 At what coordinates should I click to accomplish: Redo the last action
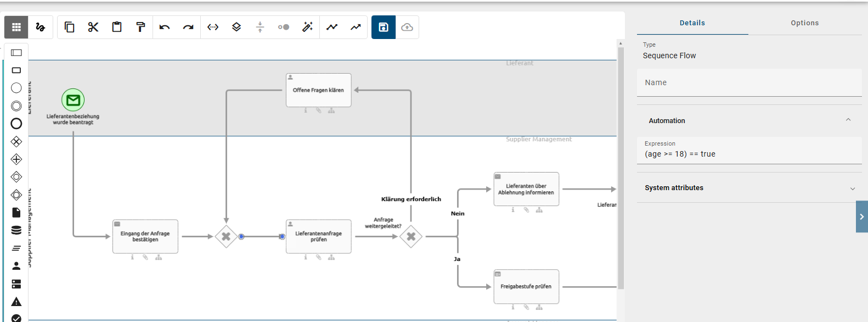188,27
